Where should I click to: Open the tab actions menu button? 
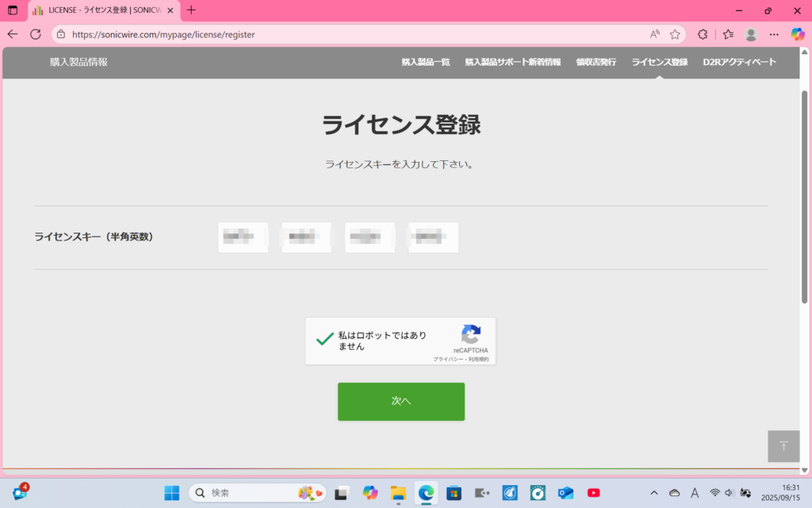point(13,10)
